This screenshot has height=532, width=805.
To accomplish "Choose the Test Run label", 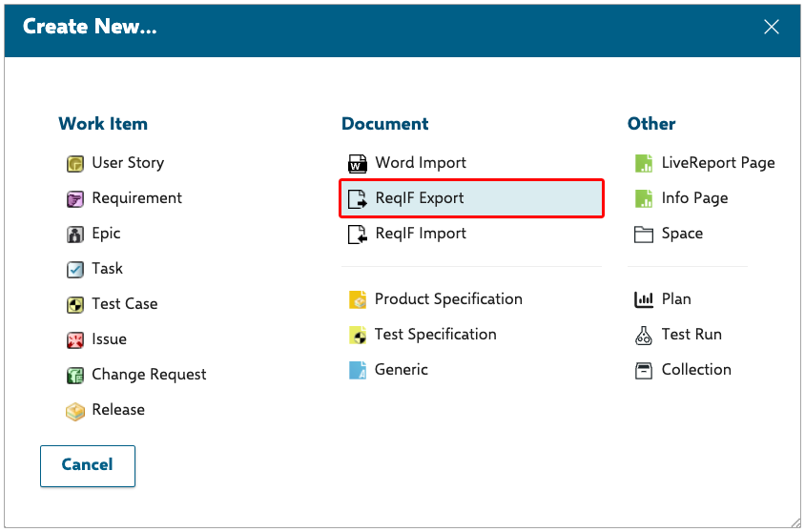I will (x=691, y=335).
